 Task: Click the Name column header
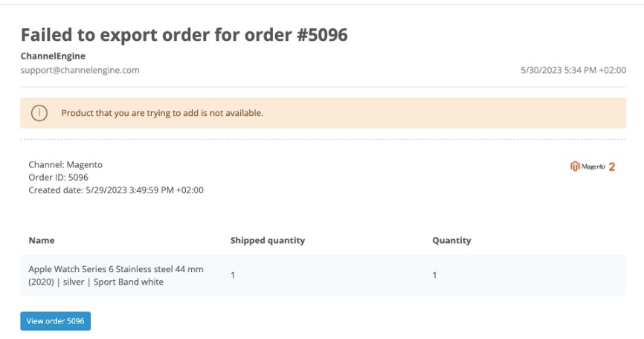point(41,241)
